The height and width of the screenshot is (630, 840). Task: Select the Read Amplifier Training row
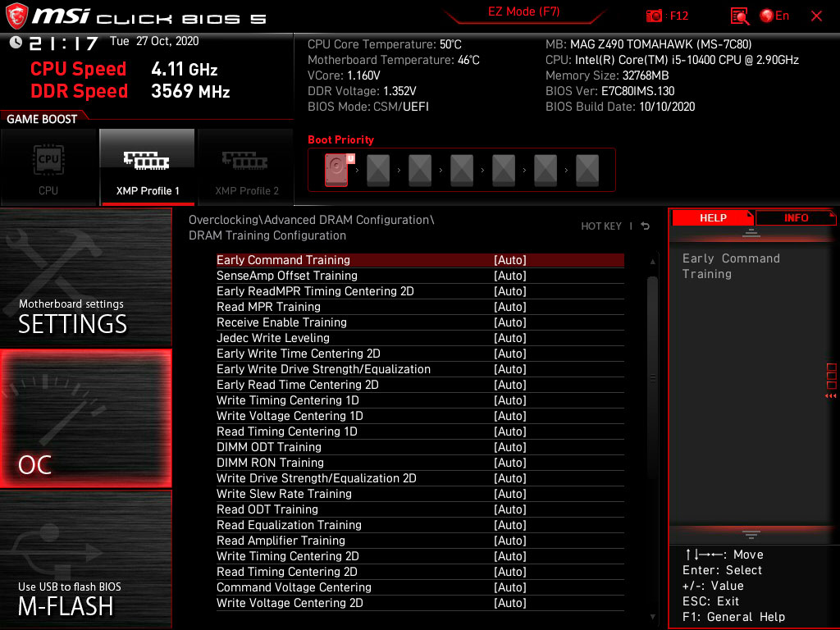(420, 540)
